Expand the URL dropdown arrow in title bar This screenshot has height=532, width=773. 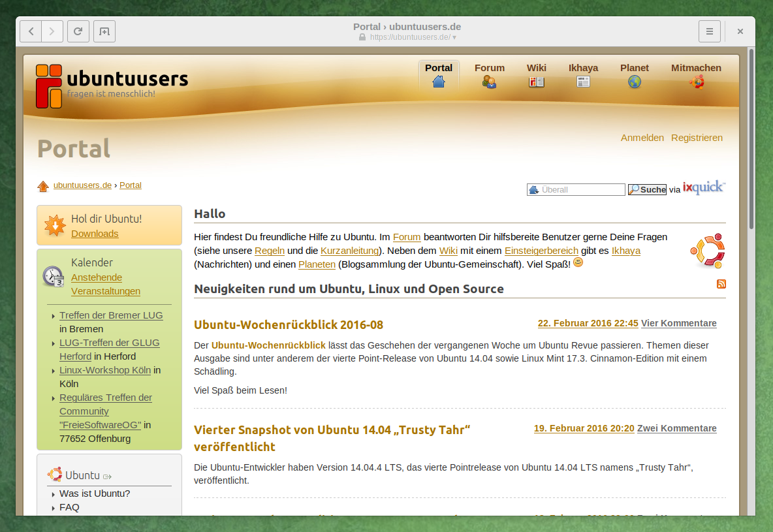point(454,37)
